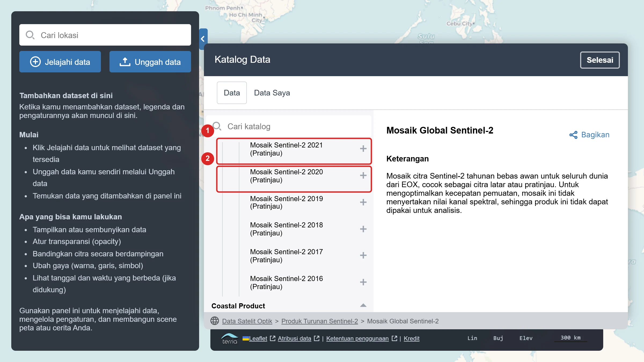Click the Keterangan heading

(x=407, y=159)
